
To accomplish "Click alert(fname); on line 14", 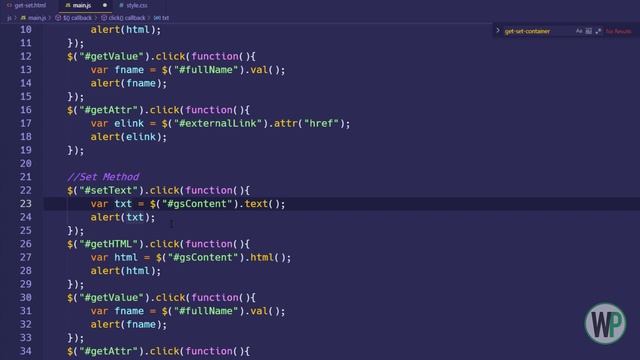I will click(x=129, y=83).
